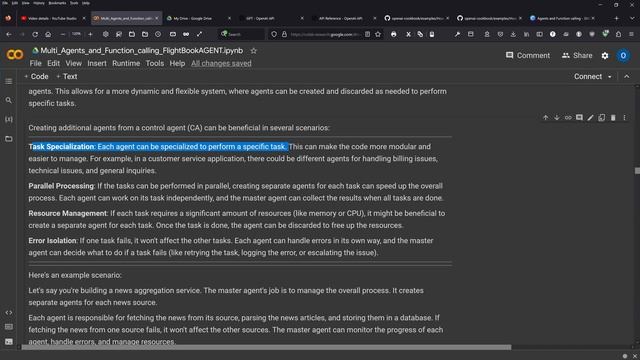Add a new Code cell
The image size is (640, 360).
pos(36,76)
